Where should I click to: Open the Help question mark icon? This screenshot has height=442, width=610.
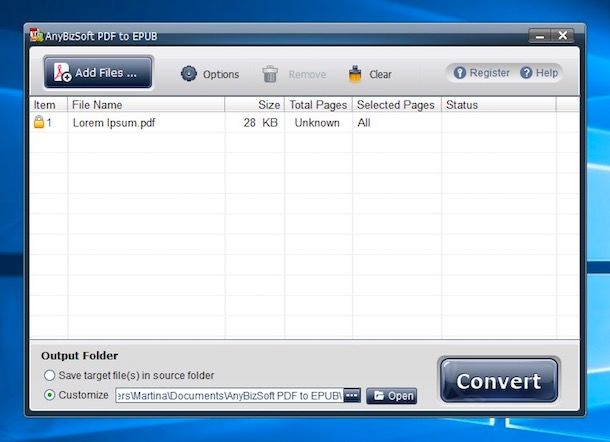[x=526, y=73]
